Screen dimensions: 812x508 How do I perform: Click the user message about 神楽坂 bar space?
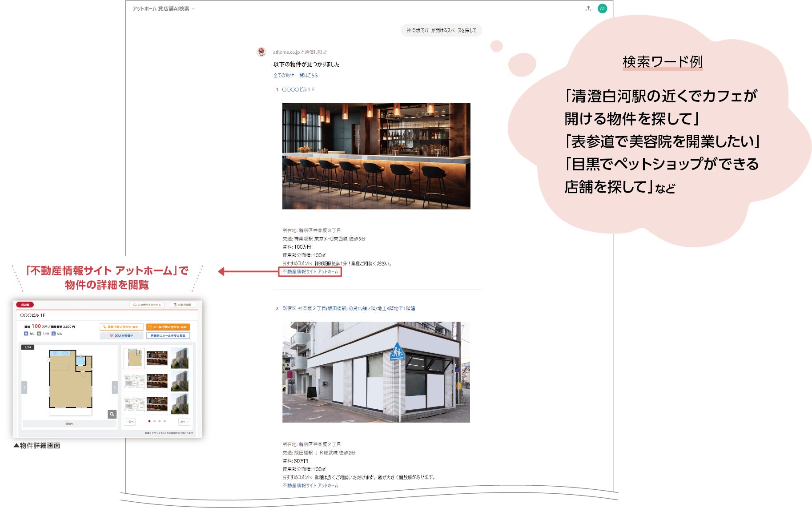pyautogui.click(x=441, y=30)
